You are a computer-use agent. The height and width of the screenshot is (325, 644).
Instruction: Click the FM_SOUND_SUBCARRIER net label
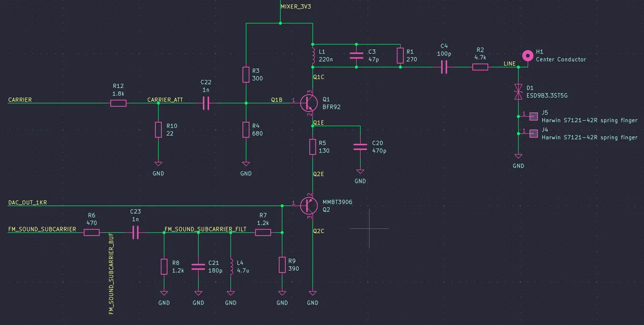[x=42, y=229]
